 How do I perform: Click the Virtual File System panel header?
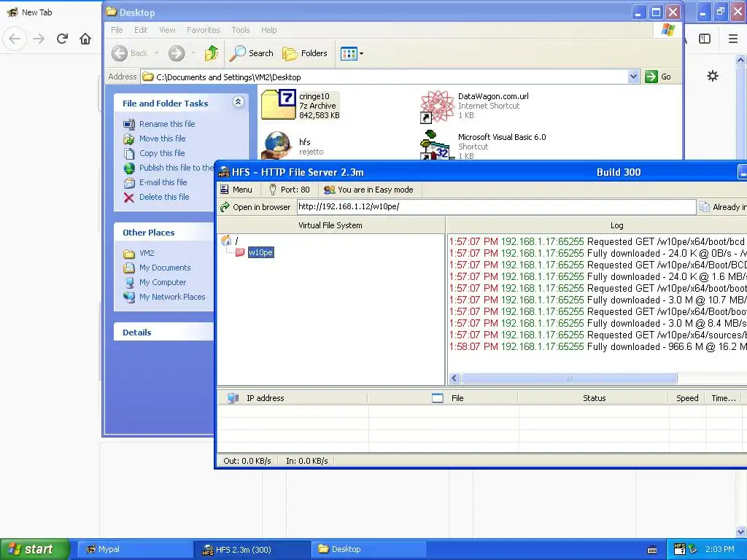pos(330,226)
